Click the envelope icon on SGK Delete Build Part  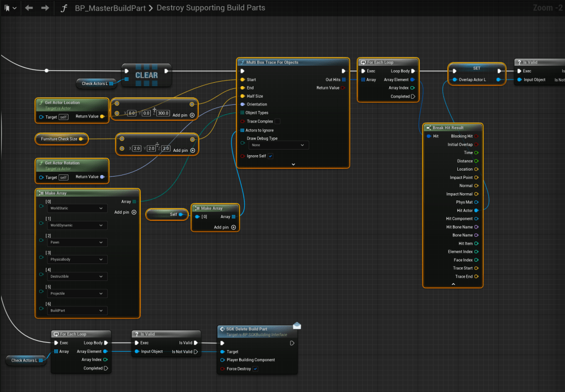297,326
